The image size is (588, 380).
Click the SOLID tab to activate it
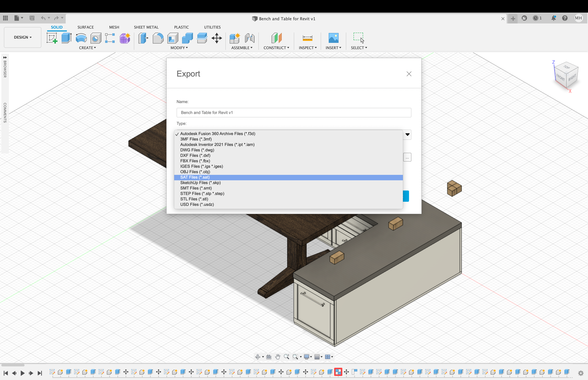56,27
